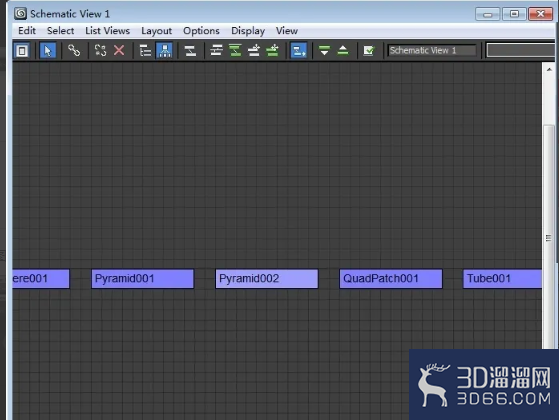Toggle the Move Children icon
The width and height of the screenshot is (559, 420).
298,51
